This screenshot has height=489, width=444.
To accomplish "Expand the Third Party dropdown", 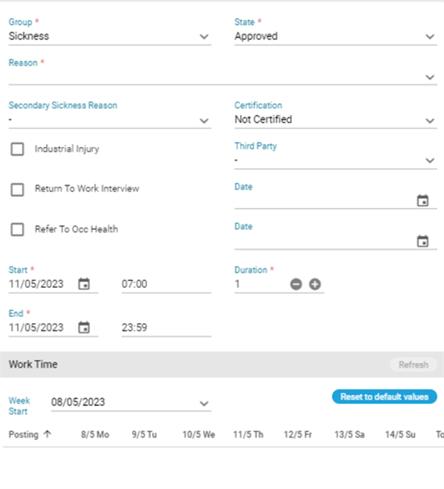I will pyautogui.click(x=336, y=161).
